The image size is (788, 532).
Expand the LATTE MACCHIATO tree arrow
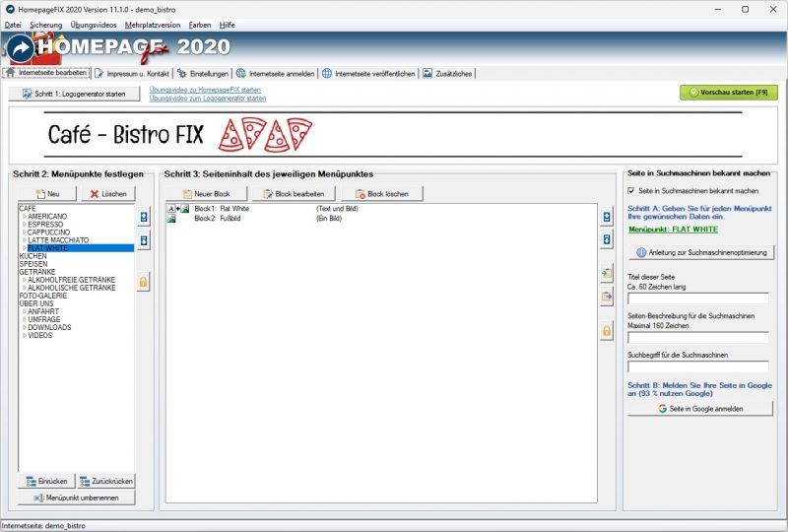(24, 240)
